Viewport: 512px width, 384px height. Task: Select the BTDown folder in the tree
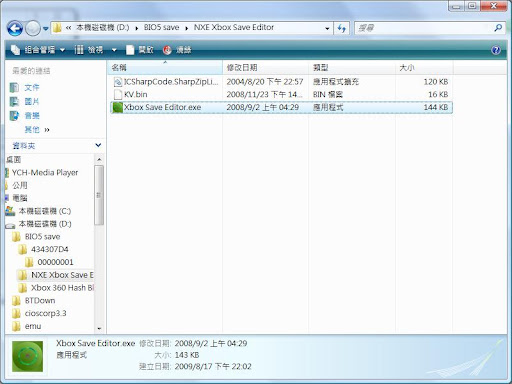[x=40, y=301]
